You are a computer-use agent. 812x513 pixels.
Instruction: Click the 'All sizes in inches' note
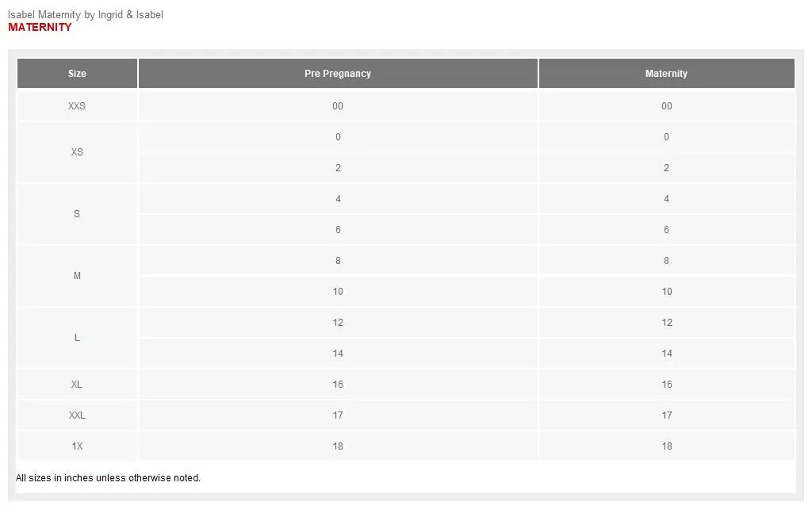[x=108, y=478]
